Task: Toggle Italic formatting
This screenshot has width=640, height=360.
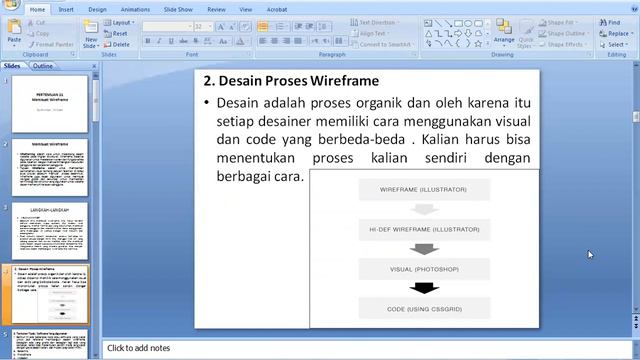Action: click(x=160, y=41)
